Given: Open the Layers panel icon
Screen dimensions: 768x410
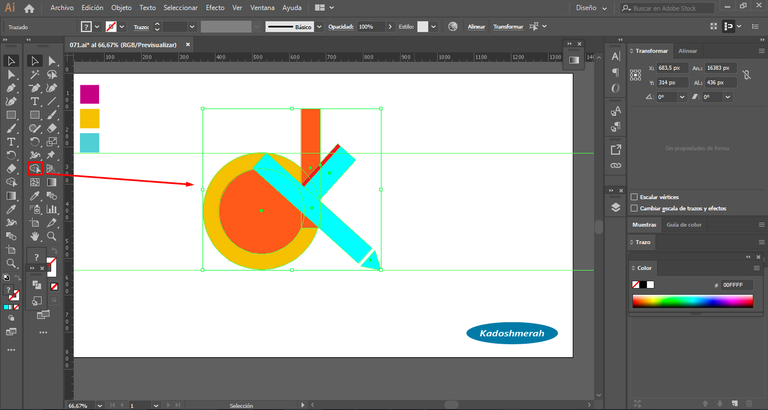Looking at the screenshot, I should [x=616, y=208].
